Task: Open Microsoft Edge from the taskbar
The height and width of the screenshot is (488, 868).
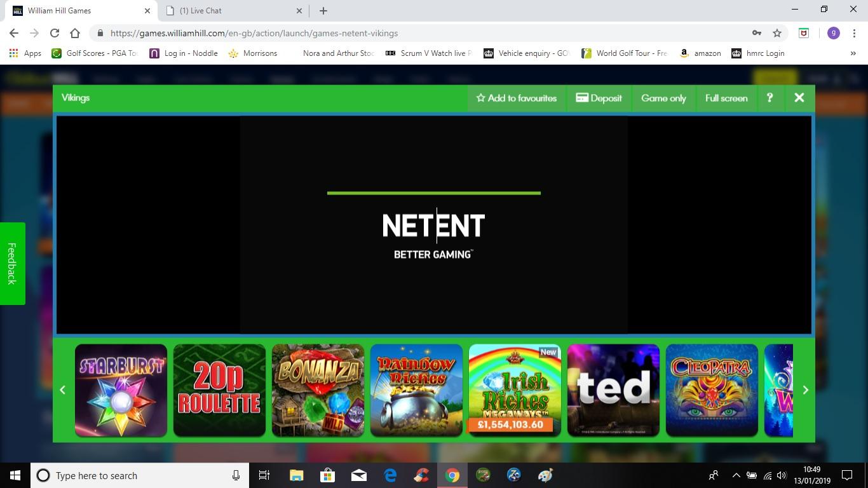Action: pos(390,475)
